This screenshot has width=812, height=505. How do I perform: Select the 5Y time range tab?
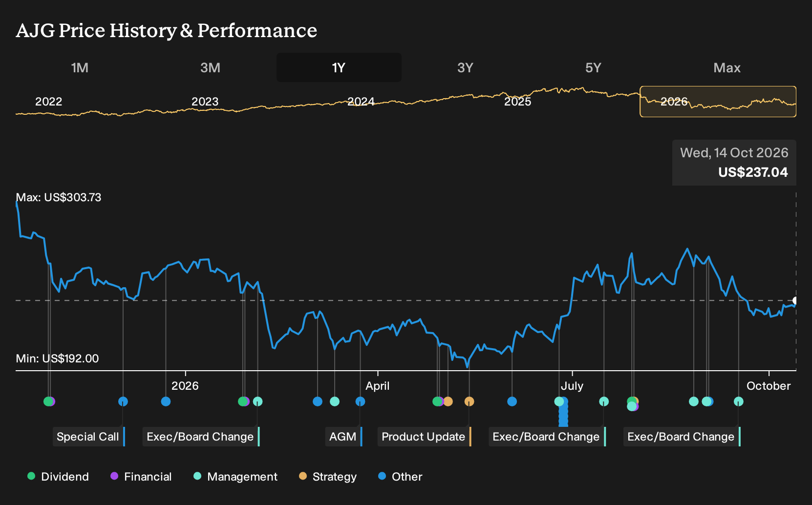coord(593,67)
